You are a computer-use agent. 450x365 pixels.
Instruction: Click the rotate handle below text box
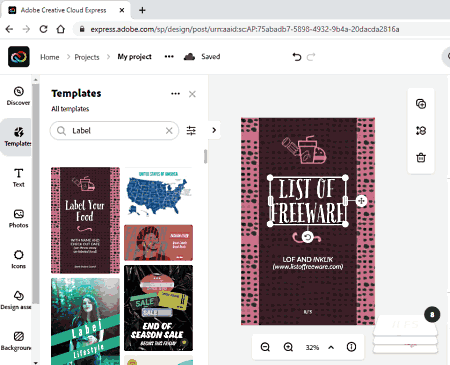click(307, 237)
